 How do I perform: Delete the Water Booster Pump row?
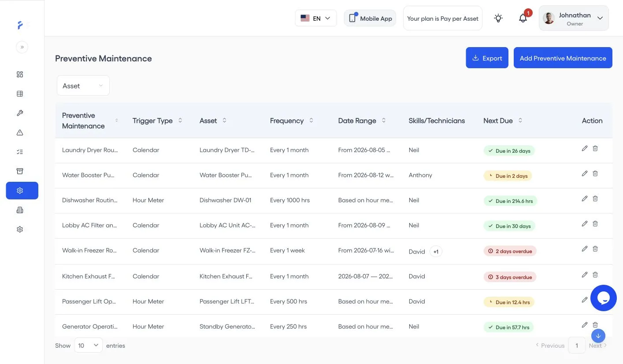(595, 173)
